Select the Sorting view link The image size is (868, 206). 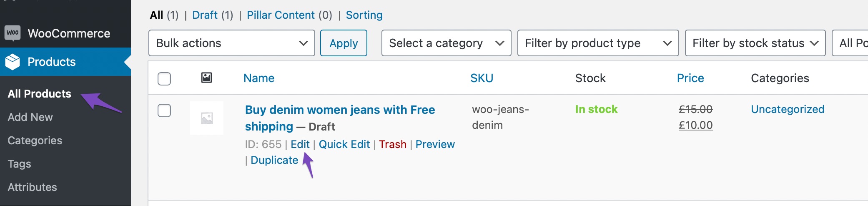pos(364,15)
